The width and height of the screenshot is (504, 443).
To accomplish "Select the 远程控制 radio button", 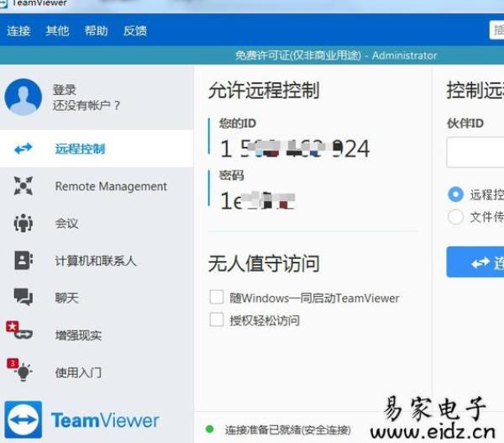I will (455, 194).
